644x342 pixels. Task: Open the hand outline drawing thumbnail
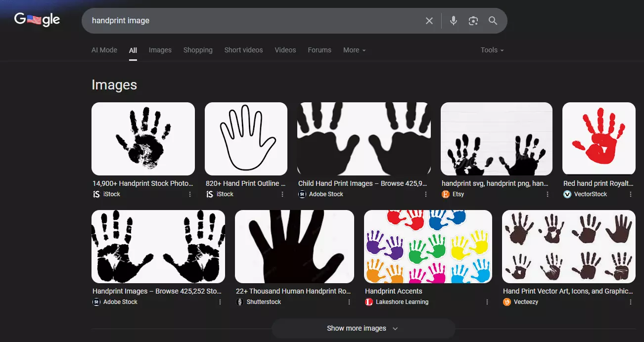coord(246,139)
